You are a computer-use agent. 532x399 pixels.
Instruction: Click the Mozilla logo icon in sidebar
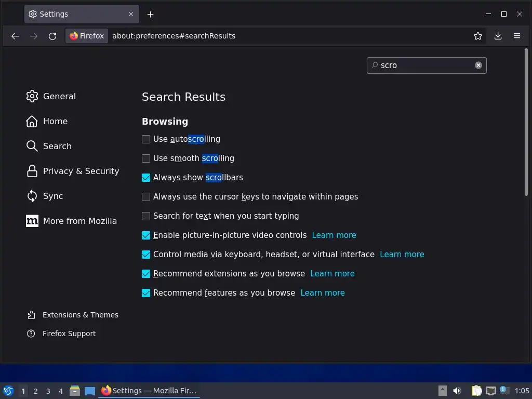[x=32, y=221]
